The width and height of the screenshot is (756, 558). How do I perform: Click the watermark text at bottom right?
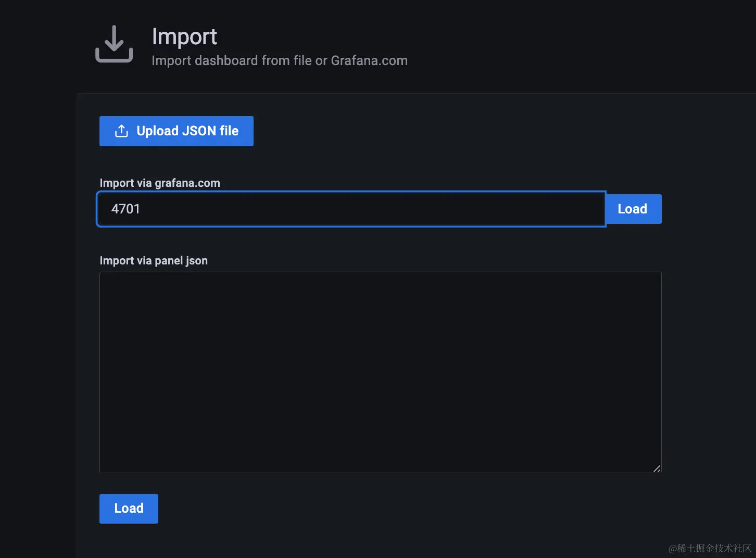tap(710, 548)
